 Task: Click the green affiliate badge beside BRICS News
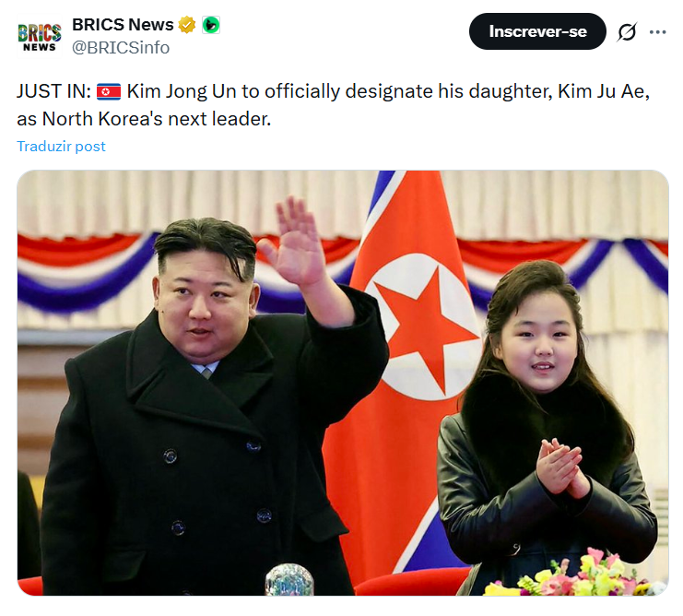211,25
